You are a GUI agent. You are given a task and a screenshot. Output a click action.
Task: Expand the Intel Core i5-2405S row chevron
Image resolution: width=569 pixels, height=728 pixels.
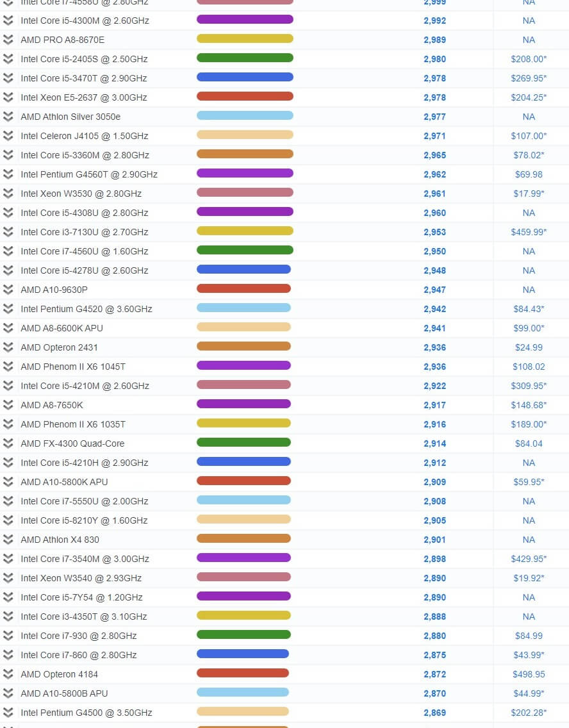coord(8,59)
